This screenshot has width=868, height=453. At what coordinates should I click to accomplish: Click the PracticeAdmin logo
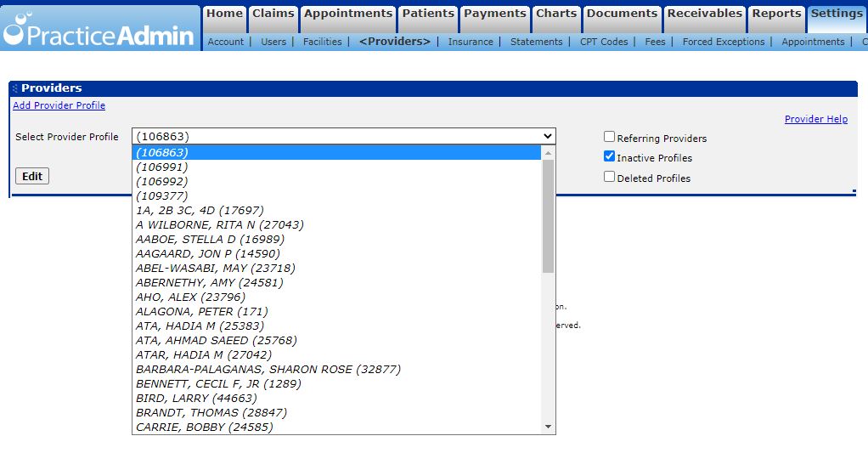click(x=99, y=30)
